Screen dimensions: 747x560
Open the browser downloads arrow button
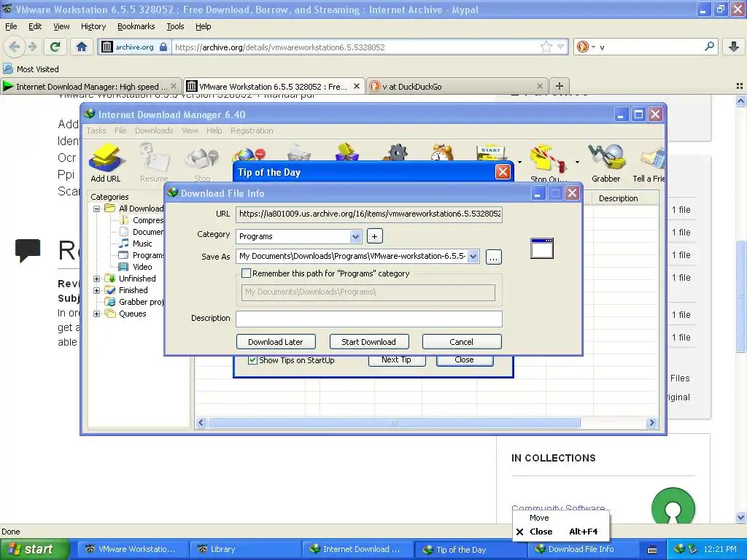(x=734, y=47)
